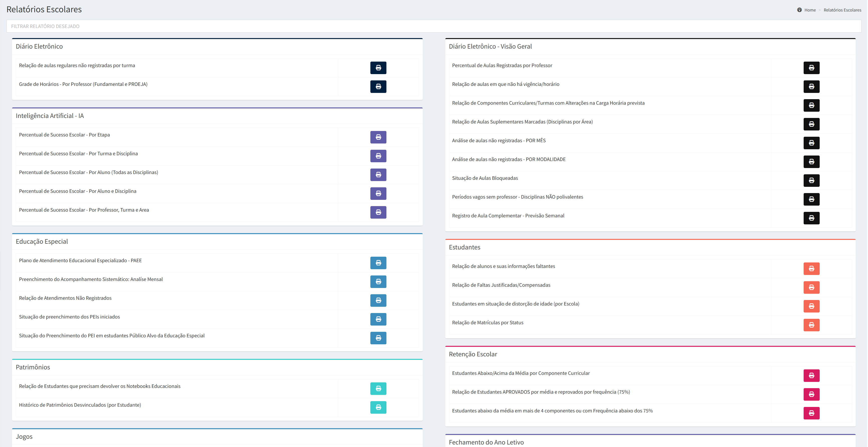Print Situação de Aulas Bloqueadas report

811,181
